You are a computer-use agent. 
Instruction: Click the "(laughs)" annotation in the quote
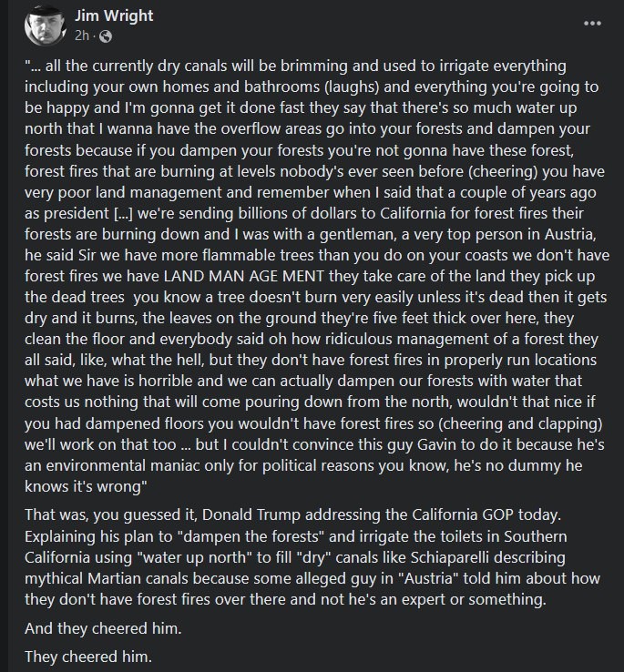pyautogui.click(x=352, y=87)
